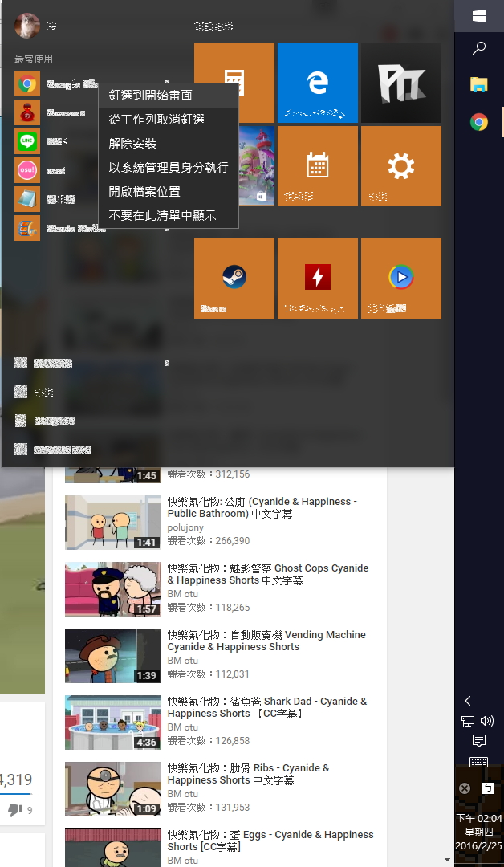Launch LINE from the most-used list
Image resolution: width=504 pixels, height=867 pixels.
(x=27, y=141)
